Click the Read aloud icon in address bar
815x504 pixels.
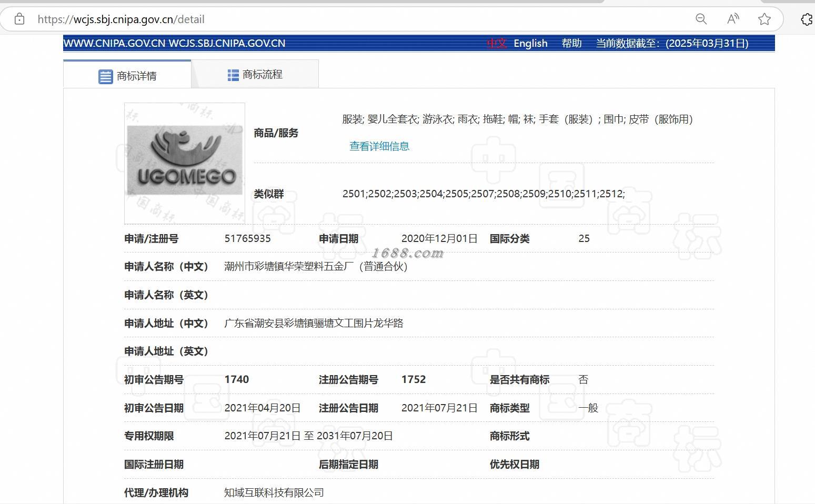click(732, 19)
